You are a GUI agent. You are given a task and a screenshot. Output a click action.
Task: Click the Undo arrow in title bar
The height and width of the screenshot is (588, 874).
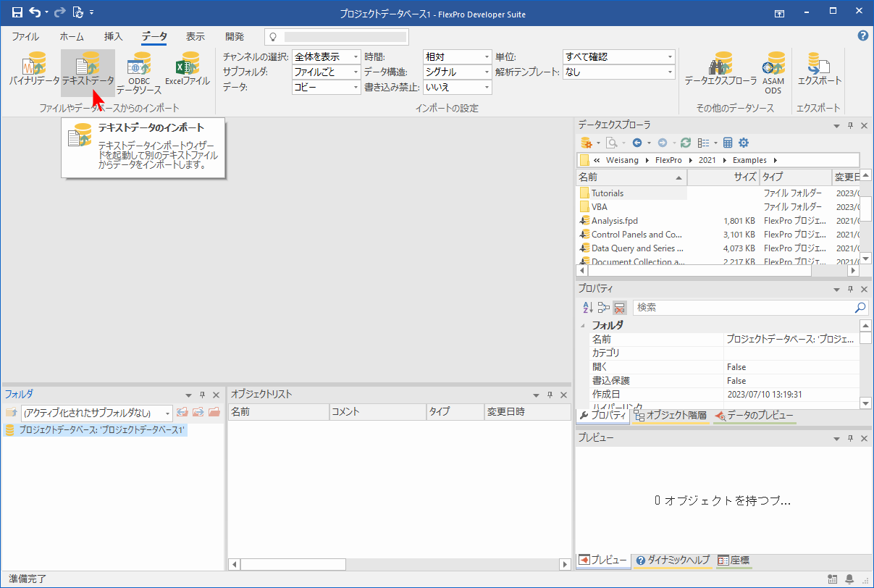(35, 13)
